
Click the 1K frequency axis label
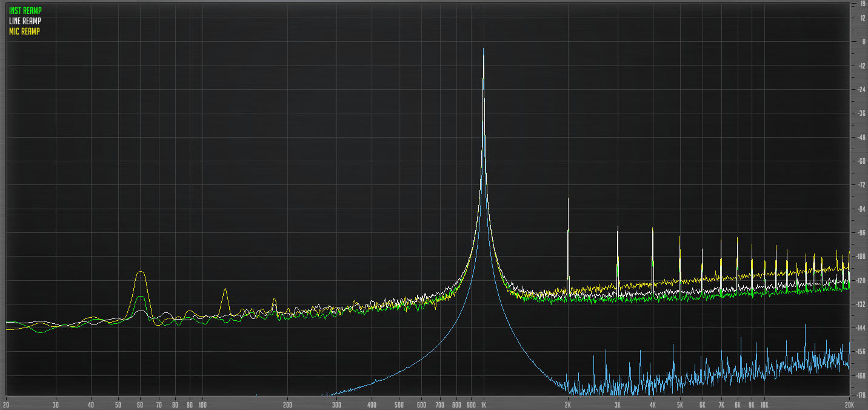point(483,404)
